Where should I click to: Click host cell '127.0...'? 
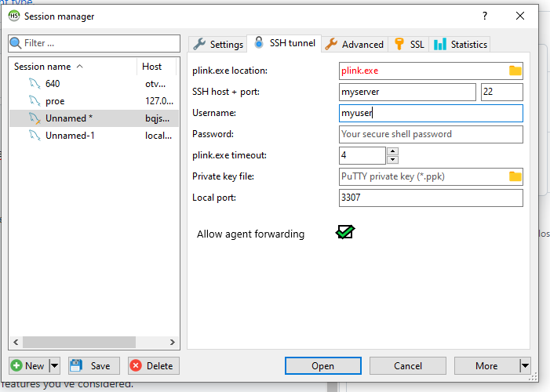click(x=159, y=101)
